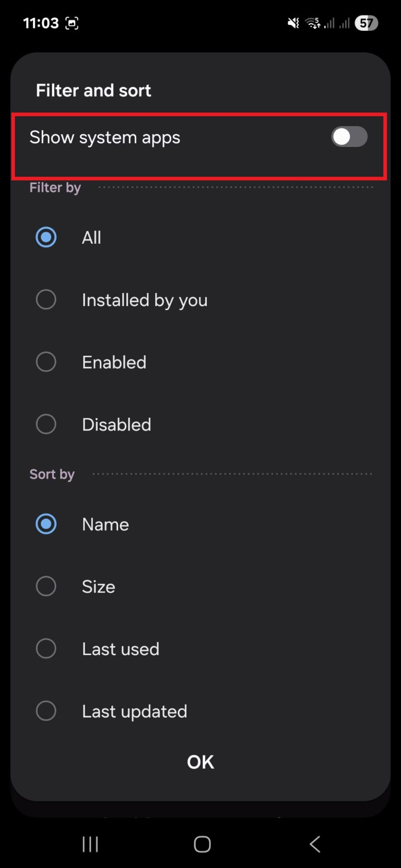Sort apps by Last updated

46,711
